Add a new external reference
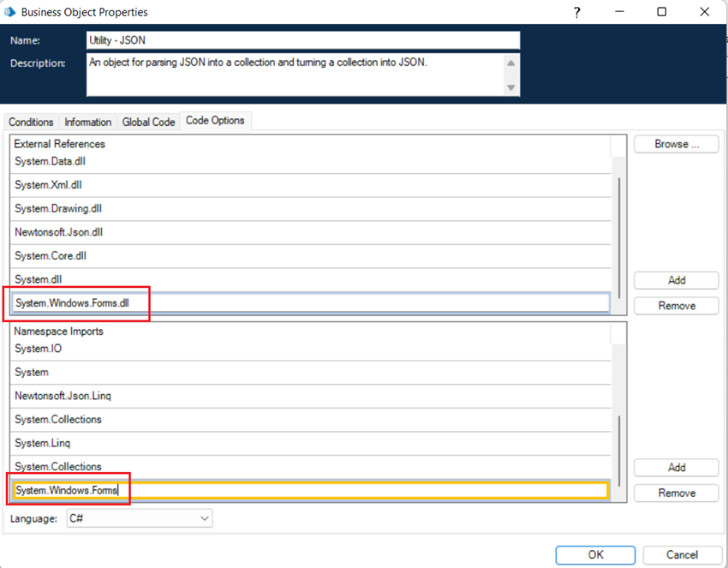This screenshot has height=568, width=728. click(x=677, y=280)
